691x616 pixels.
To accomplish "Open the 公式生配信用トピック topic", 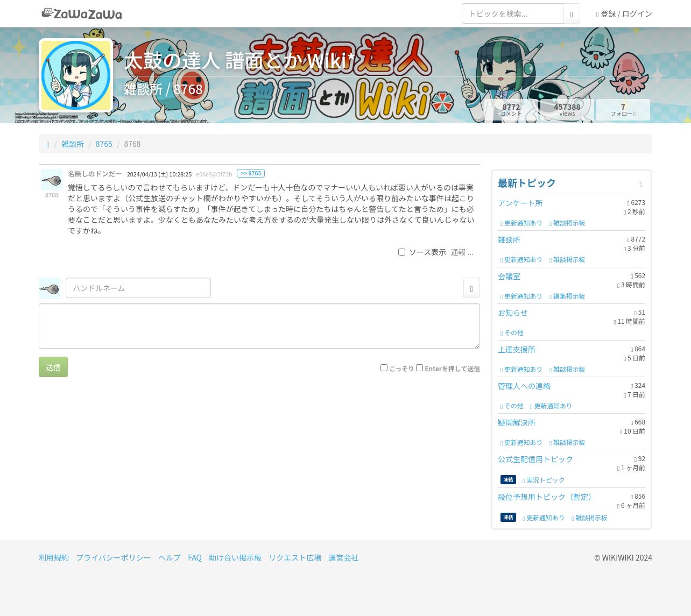I will (x=535, y=459).
